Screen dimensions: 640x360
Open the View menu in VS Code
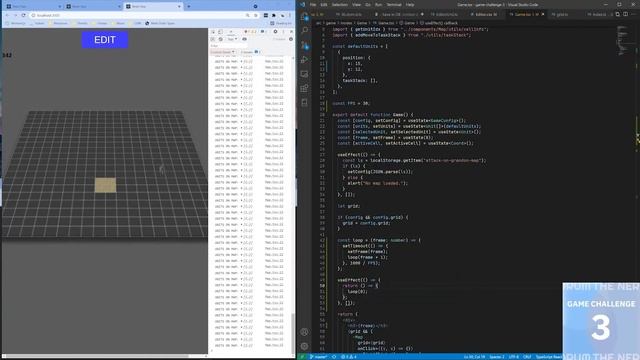point(356,5)
